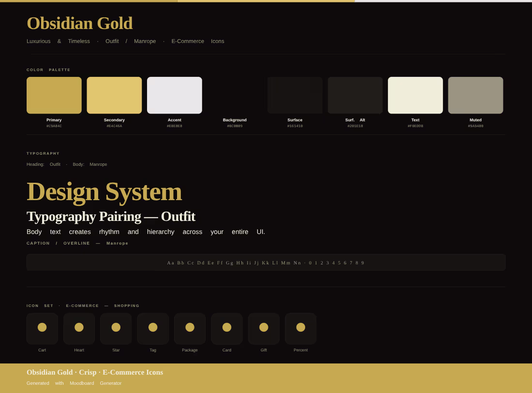
Task: Click the footer title Obsidian Gold · Crisp
Action: (95, 372)
